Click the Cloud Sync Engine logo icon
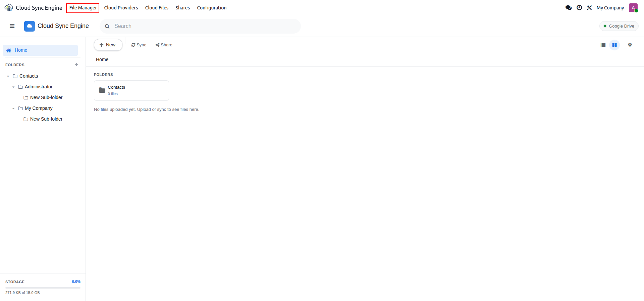This screenshot has height=301, width=644. pyautogui.click(x=9, y=8)
